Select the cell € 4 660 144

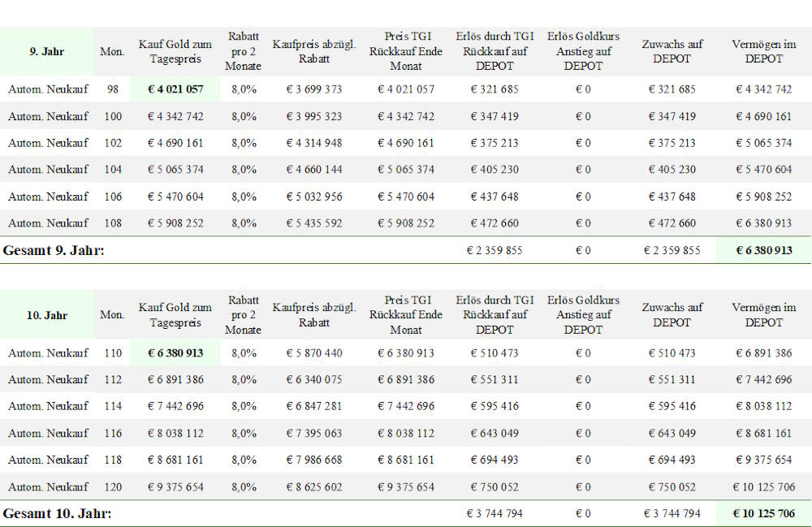pos(313,169)
